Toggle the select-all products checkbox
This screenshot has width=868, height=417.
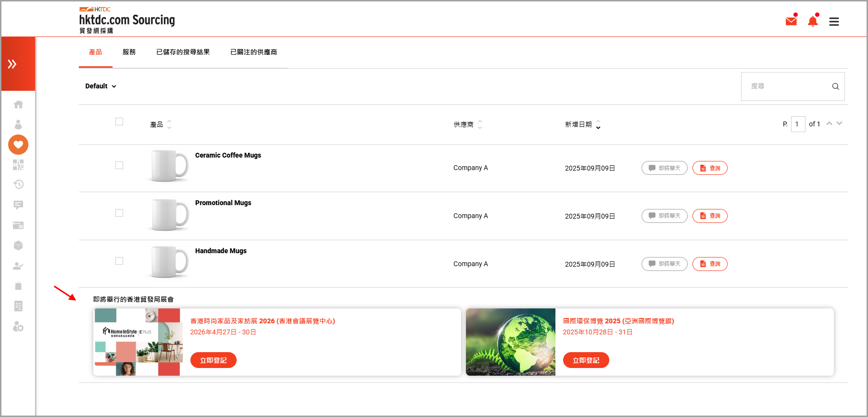pos(119,122)
